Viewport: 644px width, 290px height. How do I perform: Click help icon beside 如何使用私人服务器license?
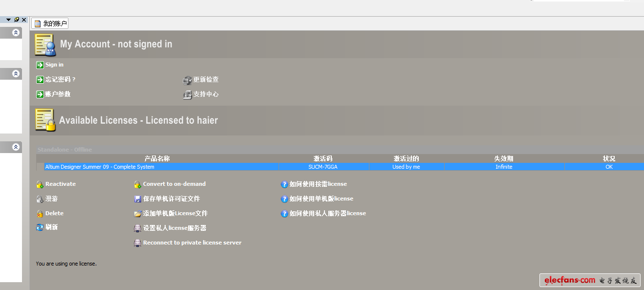tap(284, 214)
